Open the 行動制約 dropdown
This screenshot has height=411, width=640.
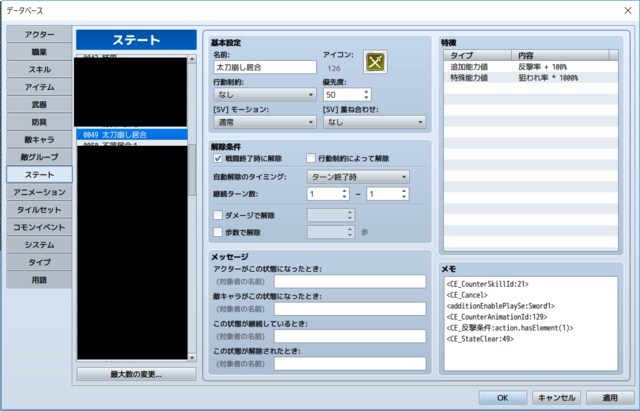[x=264, y=95]
